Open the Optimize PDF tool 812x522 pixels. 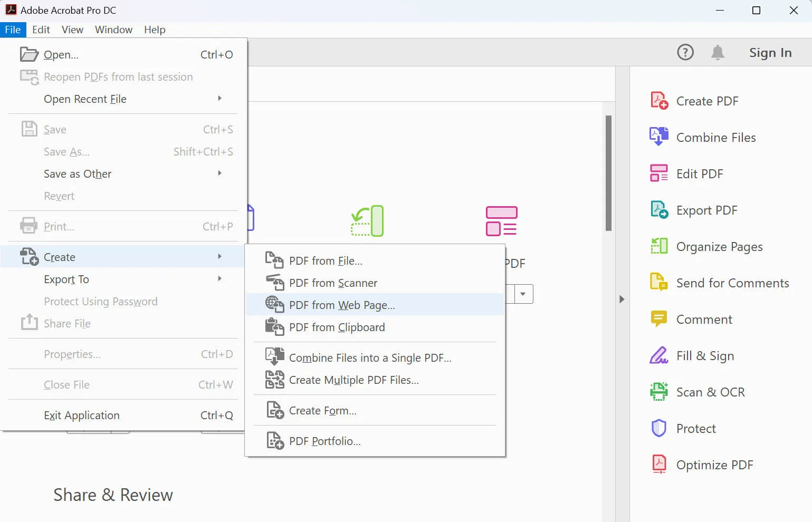pos(715,465)
